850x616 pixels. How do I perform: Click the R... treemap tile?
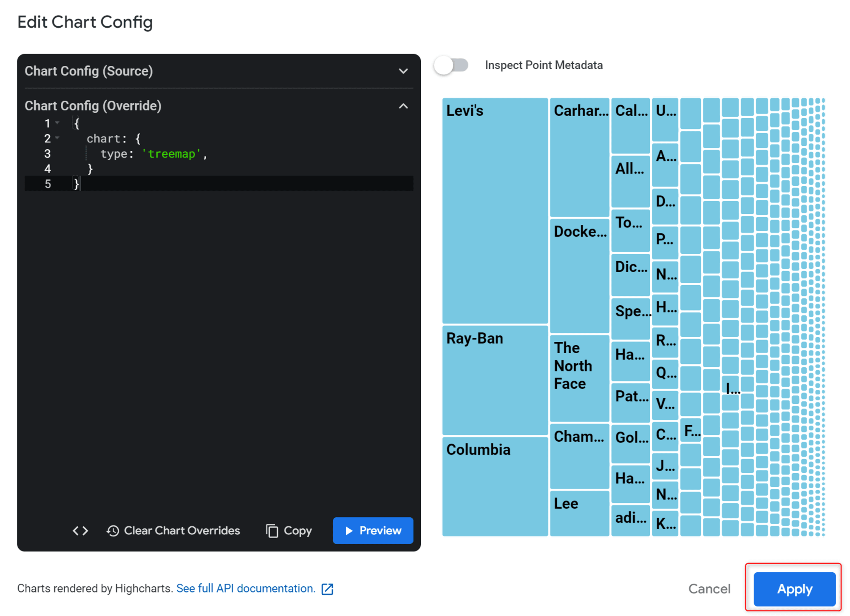(x=665, y=343)
